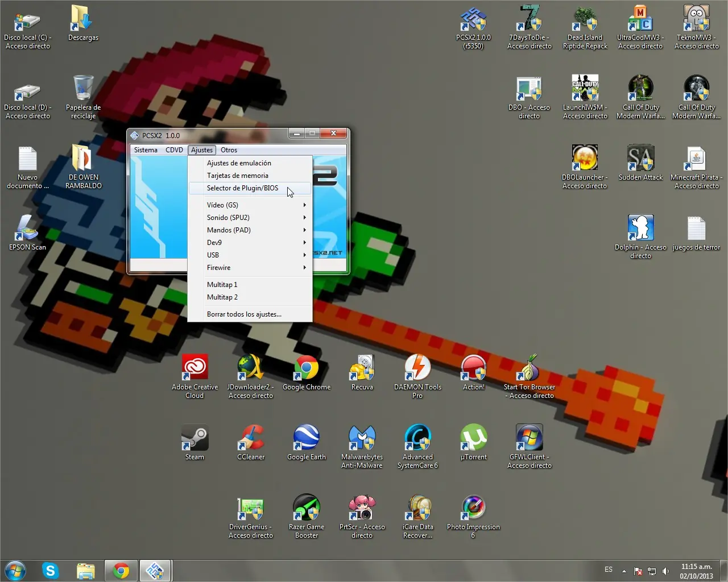Viewport: 728px width, 582px height.
Task: Select the JDownloader2 desktop shortcut
Action: click(x=251, y=377)
